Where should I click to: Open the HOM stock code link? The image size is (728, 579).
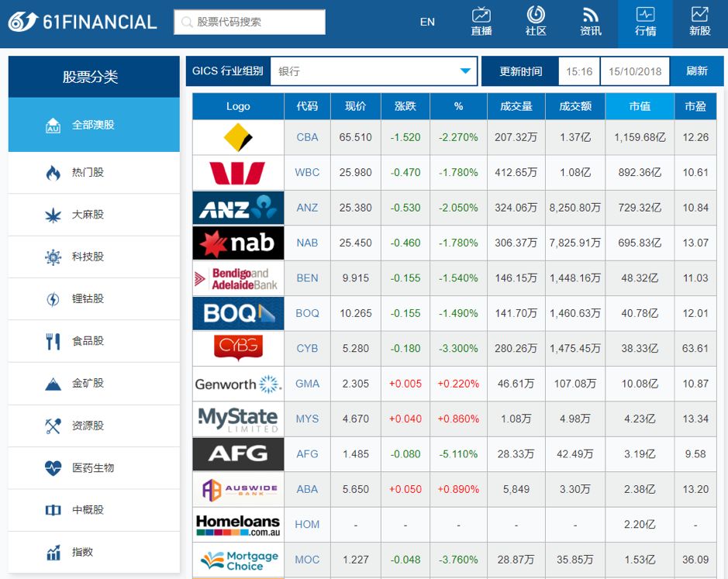[307, 525]
